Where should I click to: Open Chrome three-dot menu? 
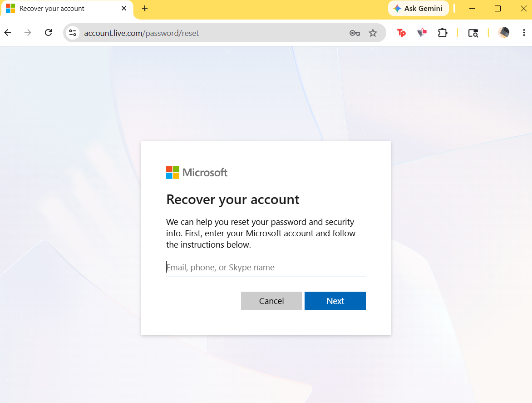(x=524, y=33)
